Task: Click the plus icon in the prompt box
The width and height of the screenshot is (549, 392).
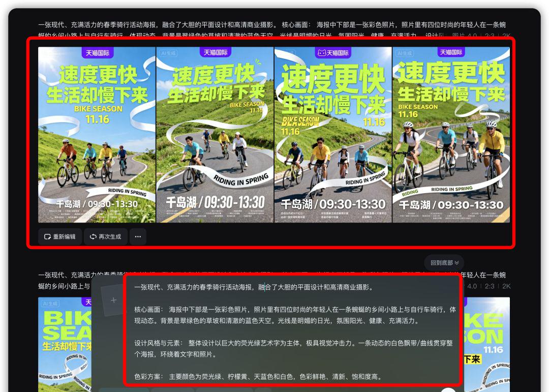Action: pos(113,299)
